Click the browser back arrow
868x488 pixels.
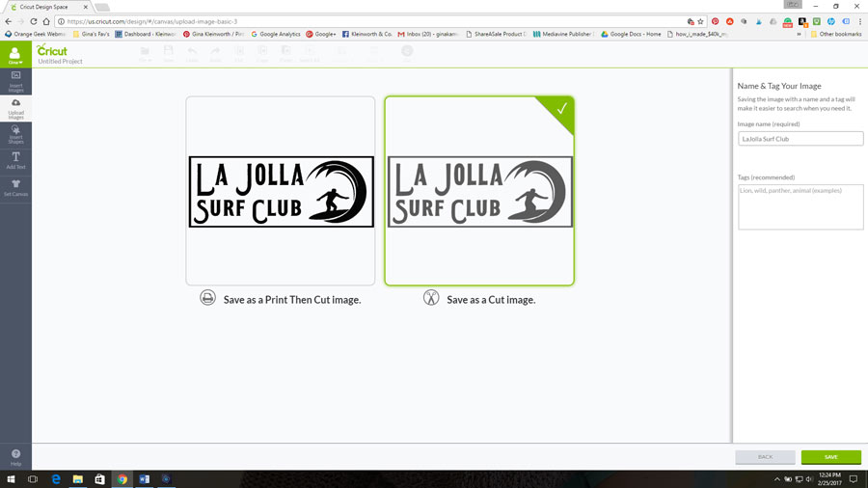pos(9,21)
